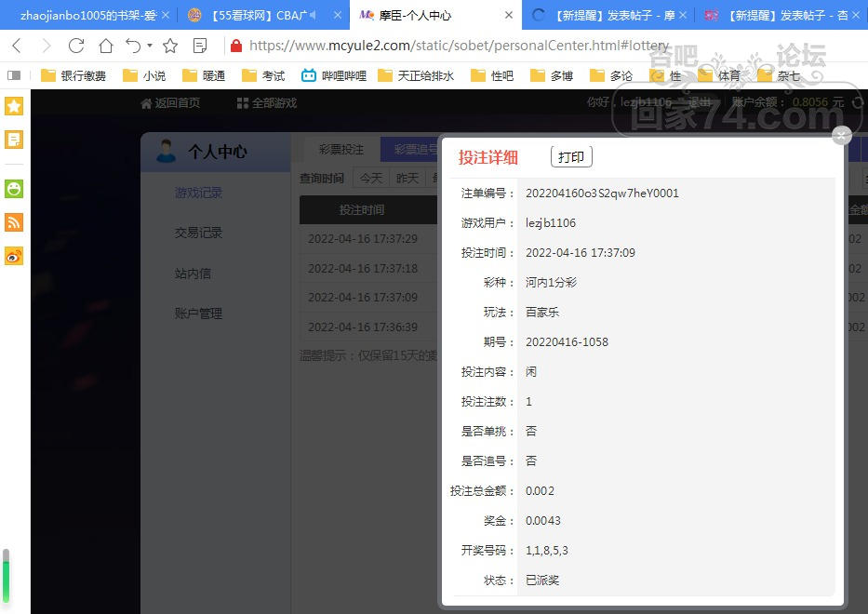Open the browser home icon
The height and width of the screenshot is (614, 868).
tap(106, 46)
